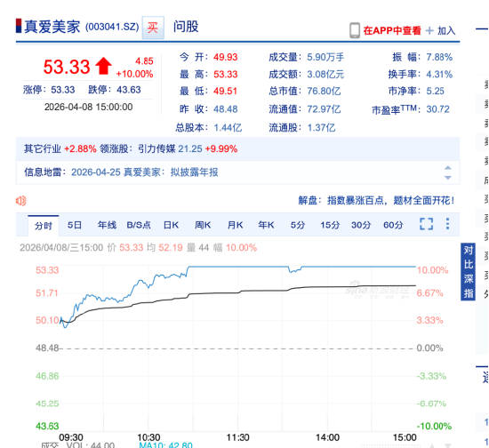This screenshot has width=489, height=448.
Task: Click the average price 52.19 in chart header
Action: coord(171,248)
